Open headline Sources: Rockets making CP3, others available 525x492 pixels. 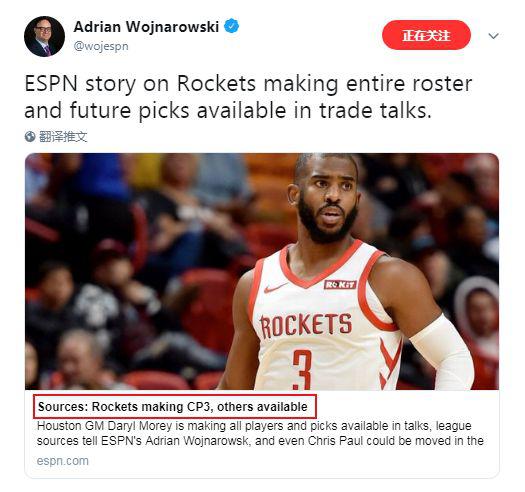point(173,407)
